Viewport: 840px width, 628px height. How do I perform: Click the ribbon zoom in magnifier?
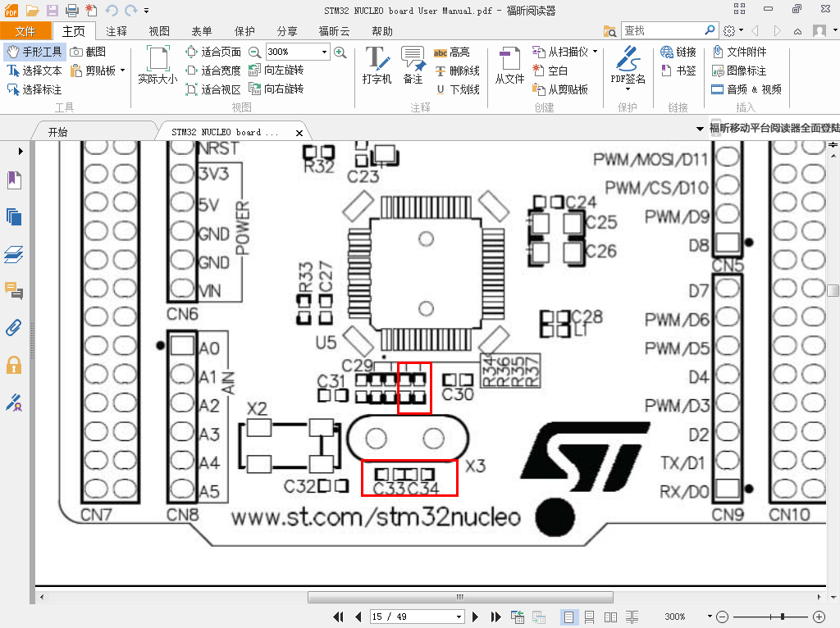point(340,52)
